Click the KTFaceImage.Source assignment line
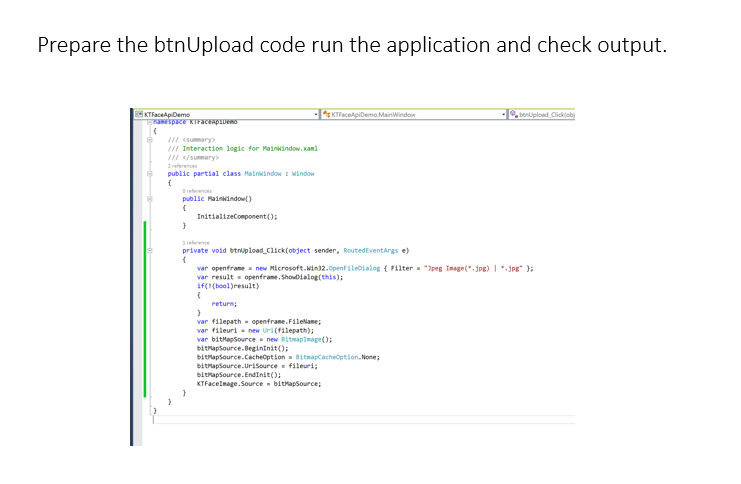 click(258, 383)
